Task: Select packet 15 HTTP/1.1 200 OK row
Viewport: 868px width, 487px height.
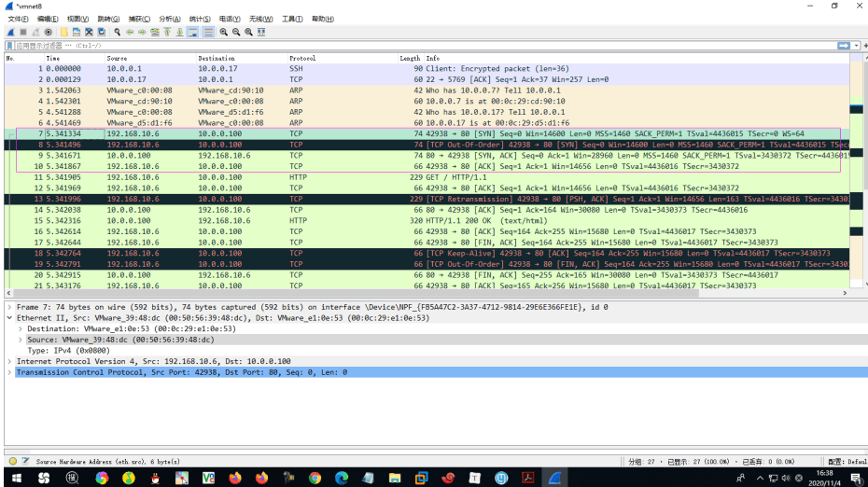Action: [x=427, y=221]
